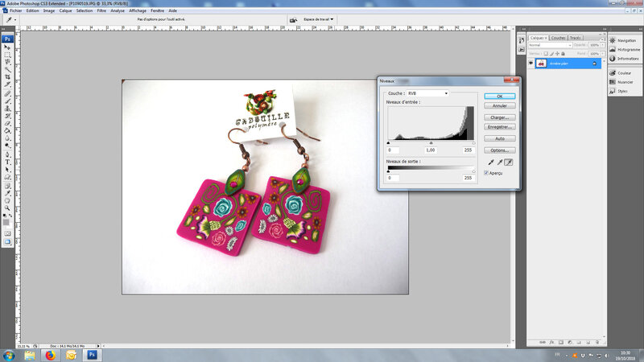Select the Rectangular Marquee tool
Viewport: 644px width, 362px height.
tap(7, 55)
